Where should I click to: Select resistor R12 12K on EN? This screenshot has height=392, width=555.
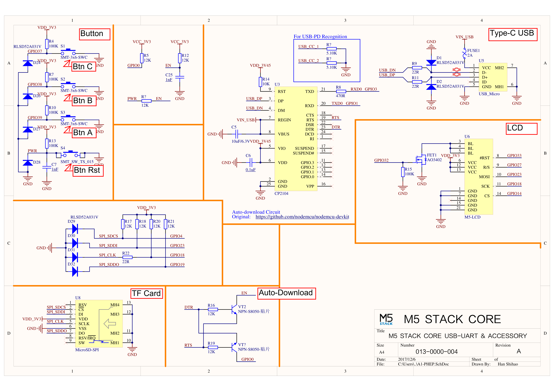pyautogui.click(x=180, y=58)
